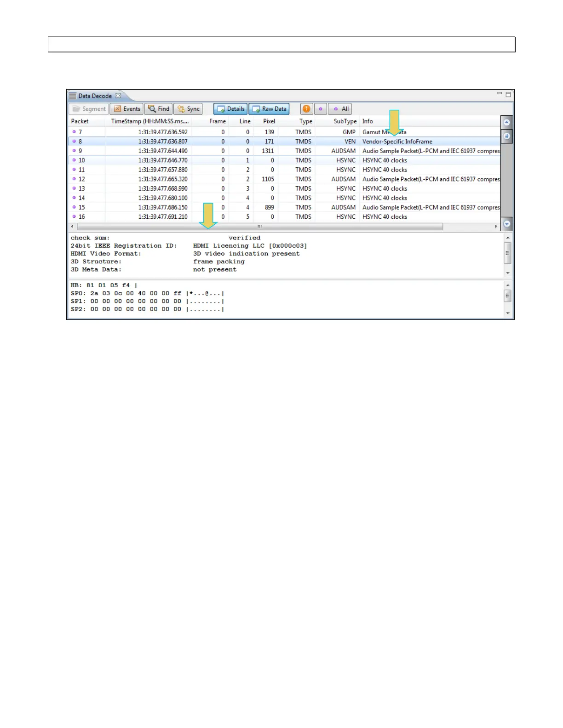Click the Sync button
Image resolution: width=563 pixels, height=728 pixels.
[189, 109]
